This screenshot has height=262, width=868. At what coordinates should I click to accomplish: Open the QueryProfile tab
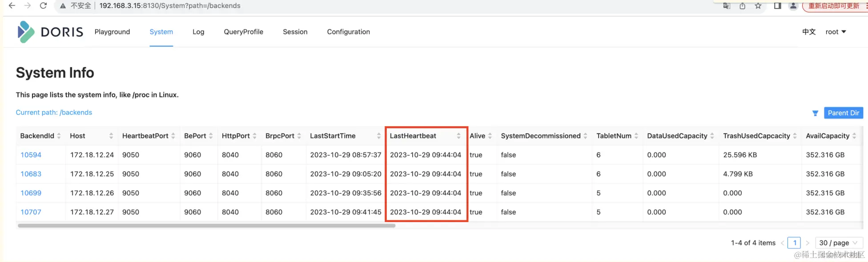pyautogui.click(x=243, y=32)
